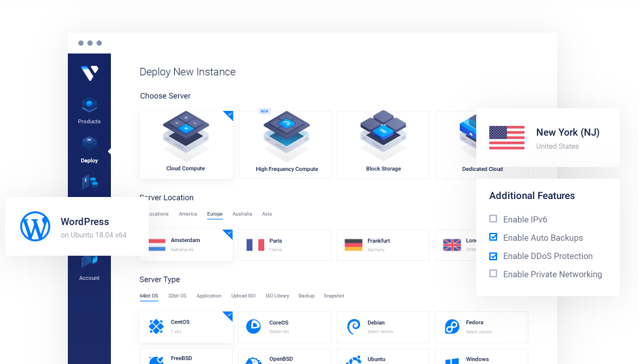Select the Frankfurt Germany location
Screen dimensions: 638x364
pos(384,245)
